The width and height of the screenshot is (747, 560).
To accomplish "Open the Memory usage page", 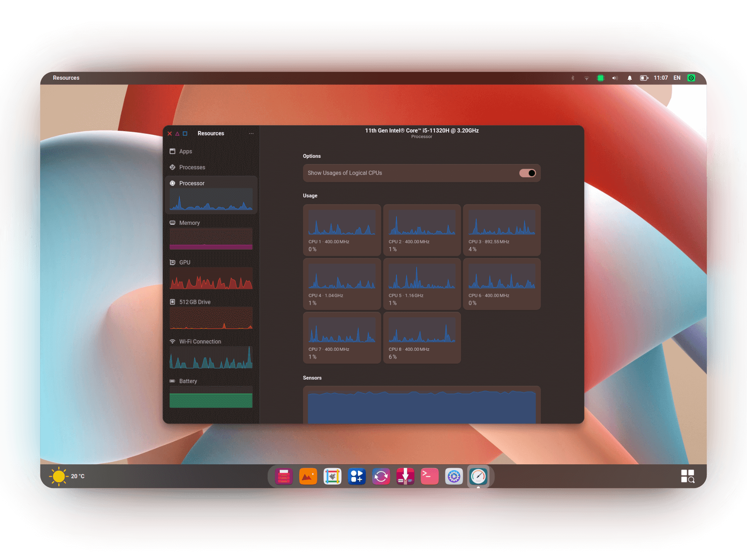I will point(211,234).
